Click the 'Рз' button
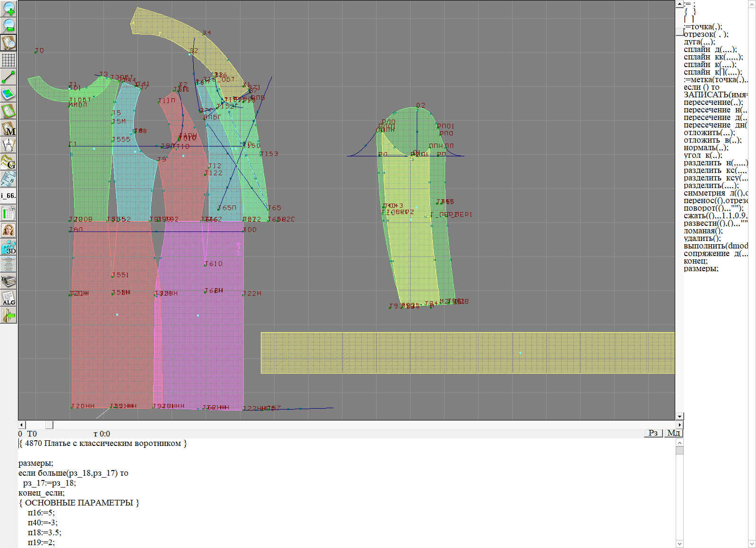The width and height of the screenshot is (756, 548). (x=653, y=433)
